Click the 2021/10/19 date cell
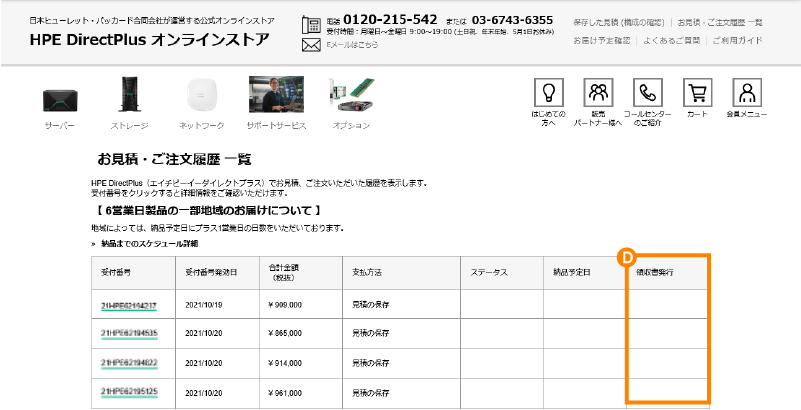Viewport: 801px width, 410px height. coord(217,305)
